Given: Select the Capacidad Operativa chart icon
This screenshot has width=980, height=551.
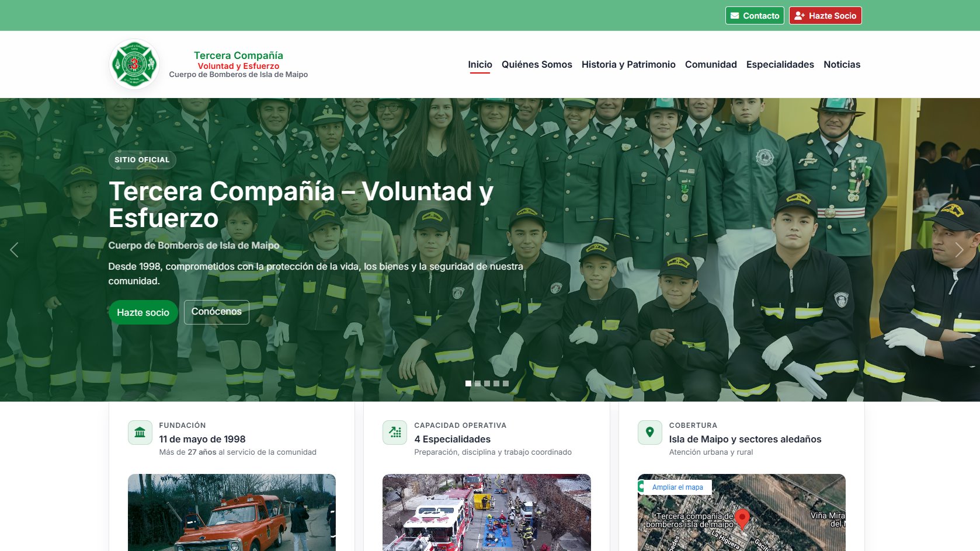Looking at the screenshot, I should pyautogui.click(x=395, y=432).
